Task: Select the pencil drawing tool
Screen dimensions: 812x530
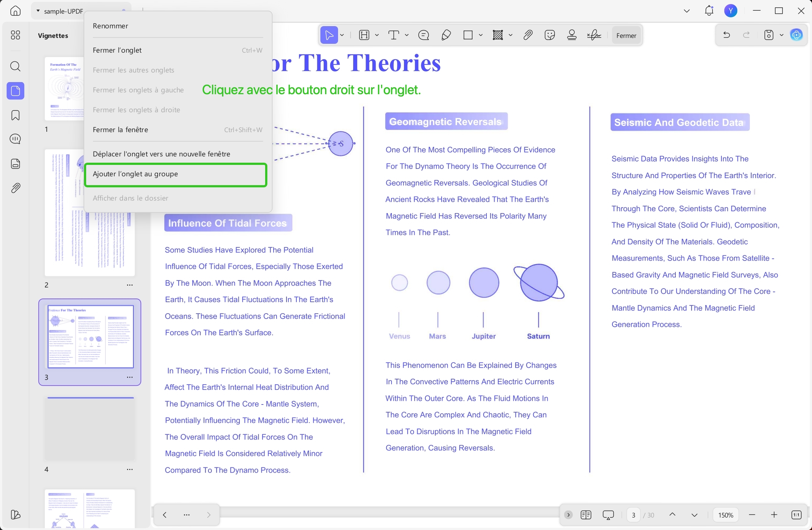Action: click(x=446, y=35)
